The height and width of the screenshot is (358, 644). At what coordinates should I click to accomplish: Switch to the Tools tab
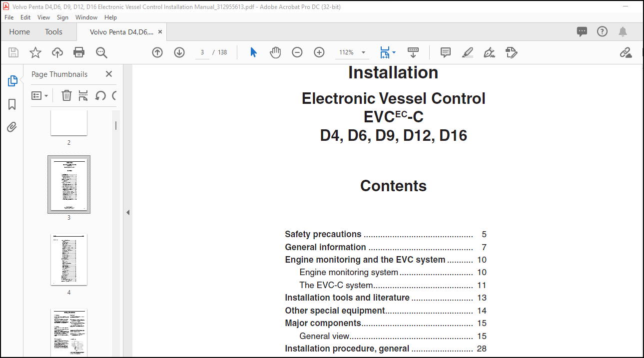coord(53,31)
